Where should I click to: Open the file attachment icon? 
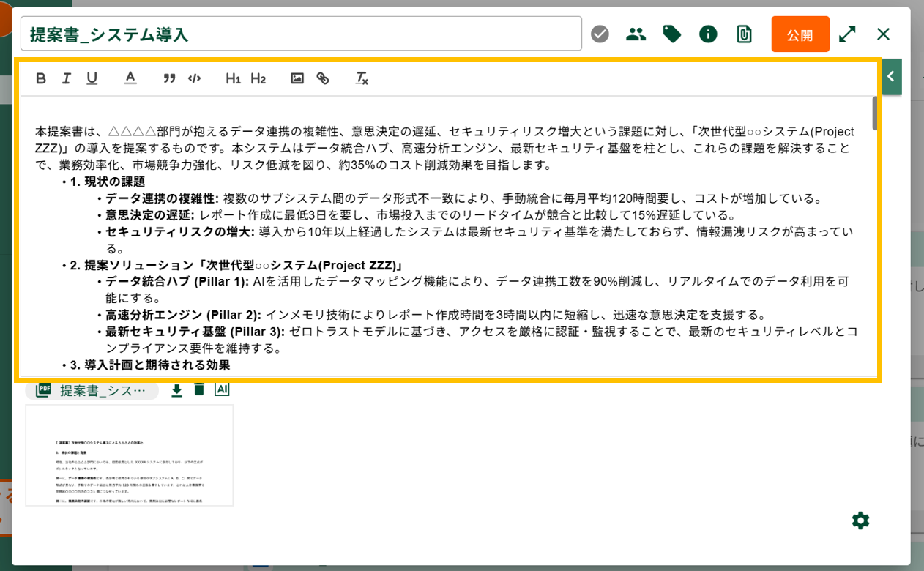click(x=744, y=34)
